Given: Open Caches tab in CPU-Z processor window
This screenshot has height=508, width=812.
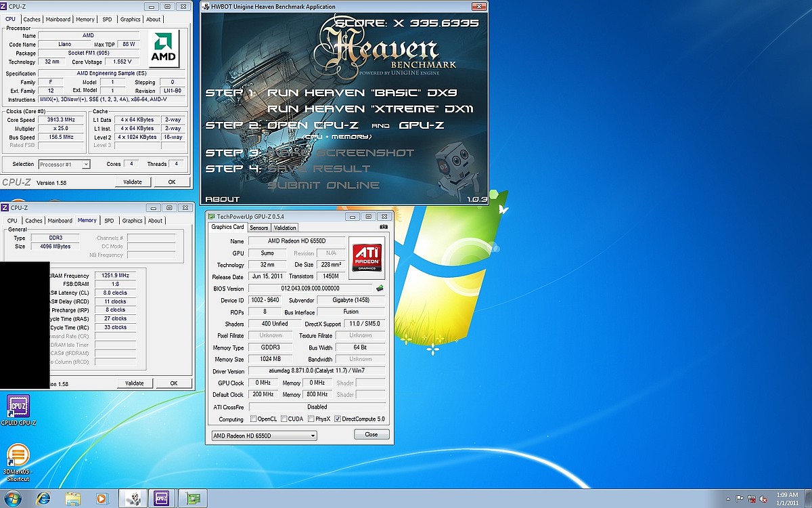Looking at the screenshot, I should click(32, 20).
